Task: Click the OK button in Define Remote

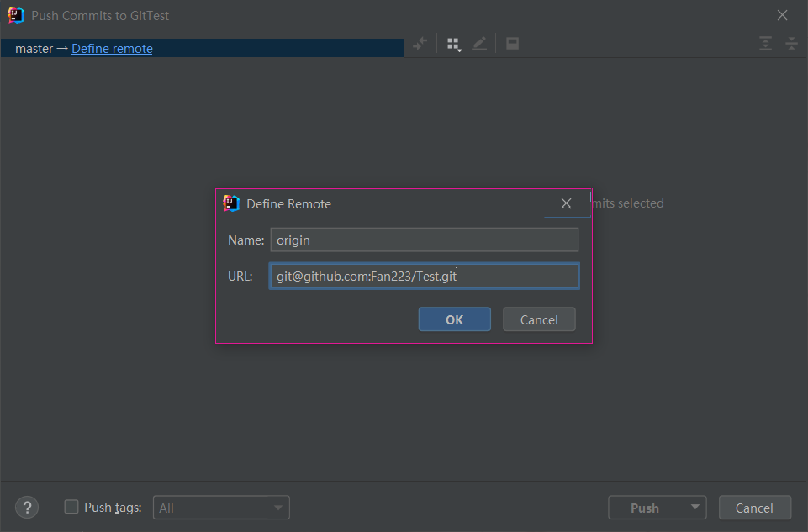Action: (454, 319)
